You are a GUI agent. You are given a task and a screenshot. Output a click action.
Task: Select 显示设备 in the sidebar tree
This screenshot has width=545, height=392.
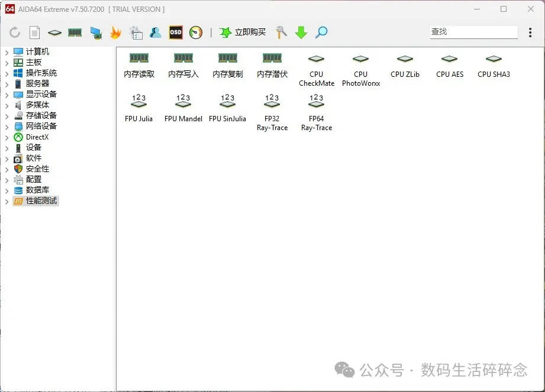tap(35, 94)
